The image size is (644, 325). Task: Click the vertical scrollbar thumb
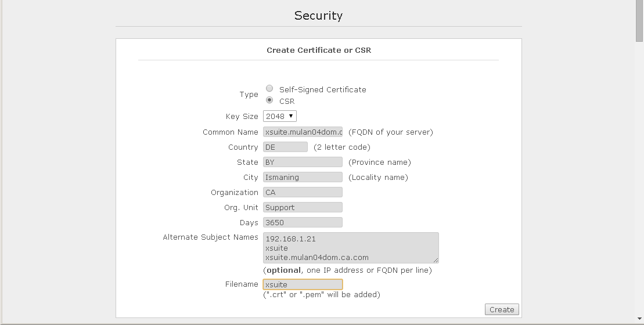coord(639,20)
